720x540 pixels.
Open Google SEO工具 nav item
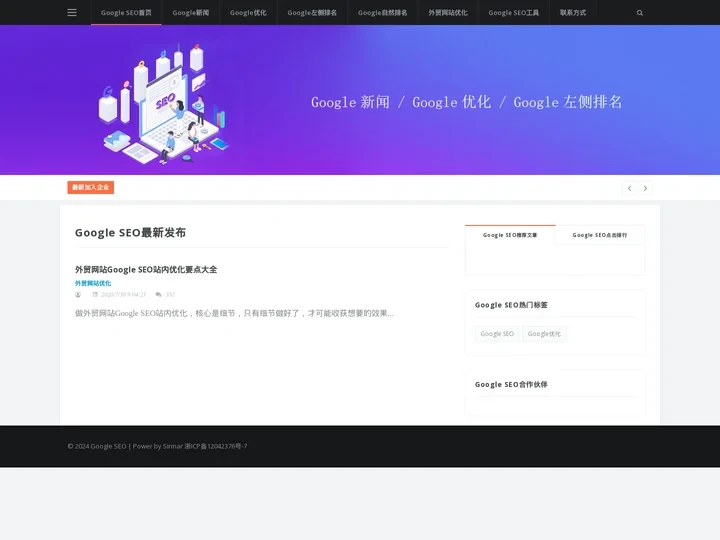click(513, 13)
